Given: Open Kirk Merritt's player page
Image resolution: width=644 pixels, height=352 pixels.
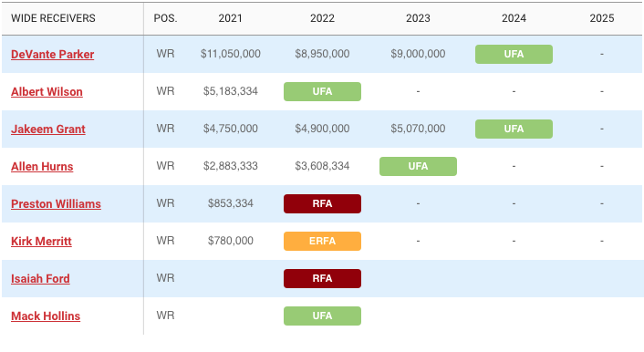Looking at the screenshot, I should click(41, 241).
